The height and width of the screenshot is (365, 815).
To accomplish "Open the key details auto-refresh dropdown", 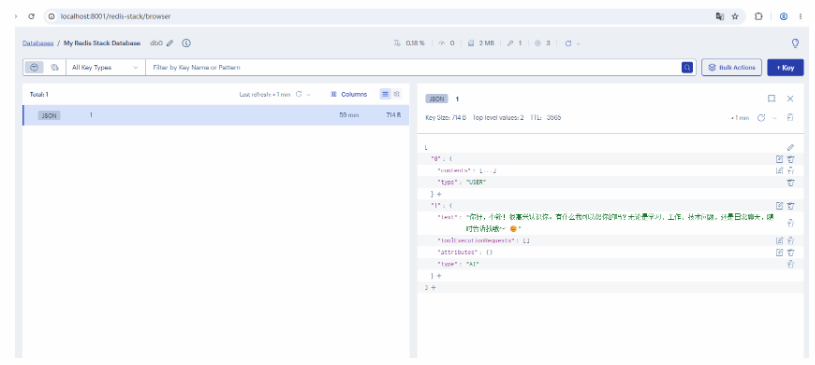I will coord(774,118).
